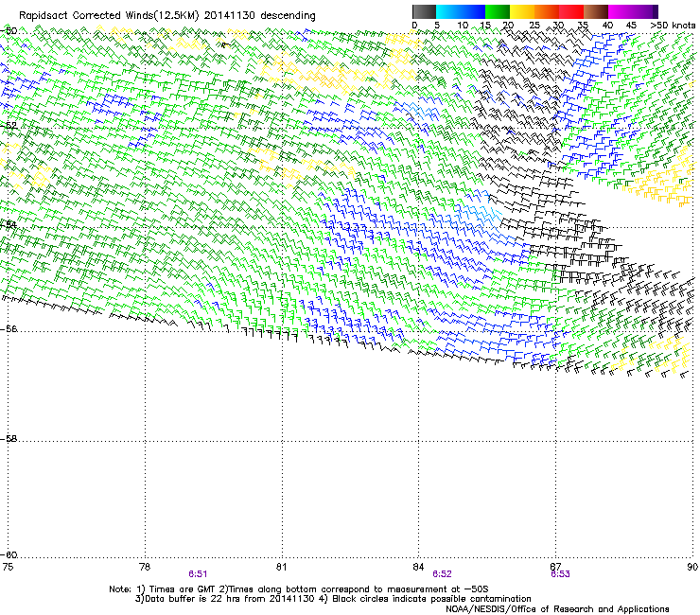This screenshot has height=615, width=700.
Task: Click the title text 'Rapidscat Corrected Winds(12.5KM)'
Action: pyautogui.click(x=109, y=16)
